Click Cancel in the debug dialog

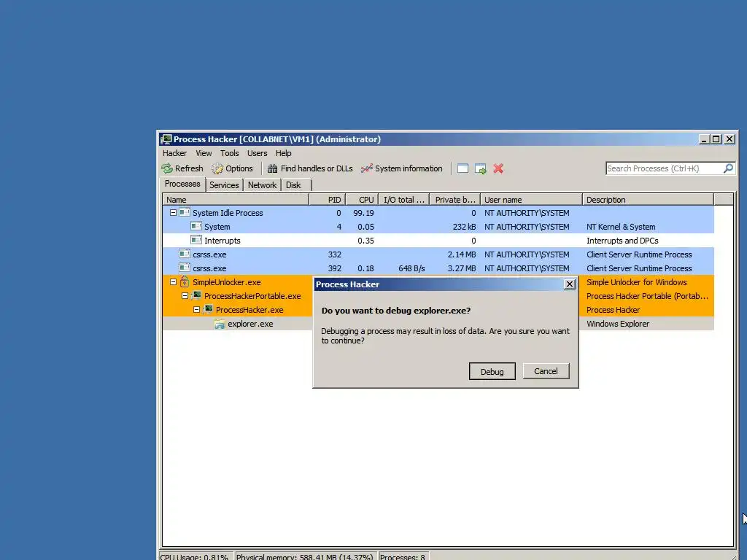(x=546, y=371)
